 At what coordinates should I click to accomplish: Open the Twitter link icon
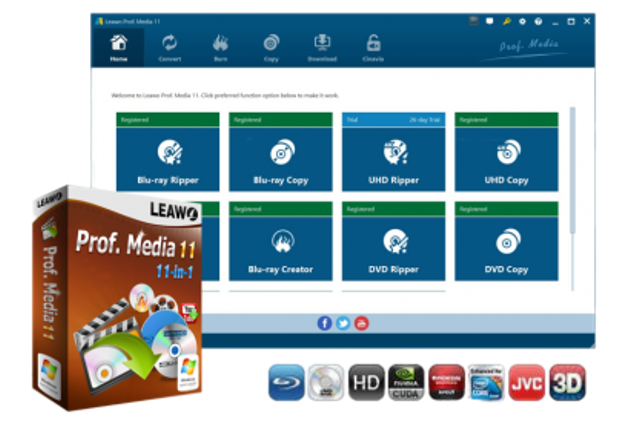(x=343, y=323)
